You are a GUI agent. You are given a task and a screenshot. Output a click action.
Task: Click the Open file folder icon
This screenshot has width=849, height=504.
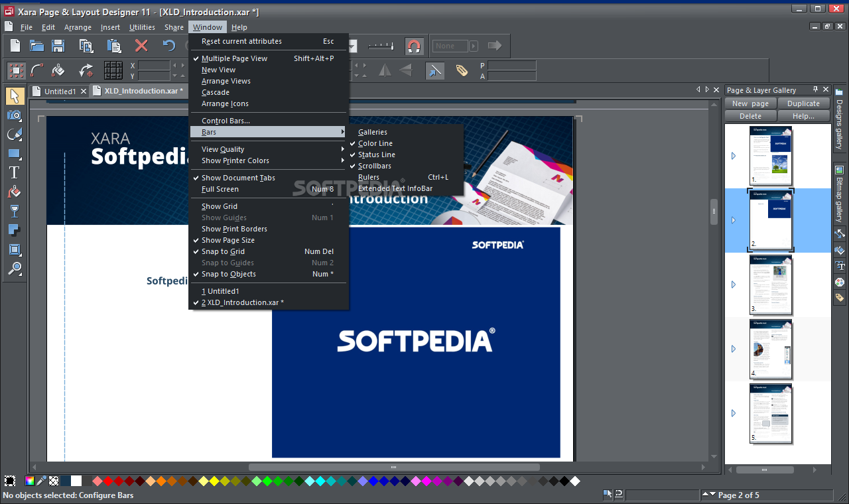36,46
